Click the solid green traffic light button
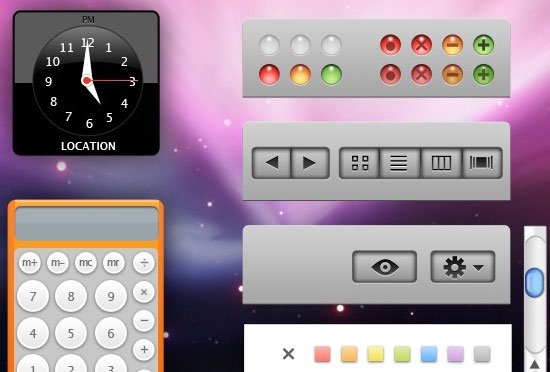Image resolution: width=550 pixels, height=372 pixels. click(x=331, y=75)
